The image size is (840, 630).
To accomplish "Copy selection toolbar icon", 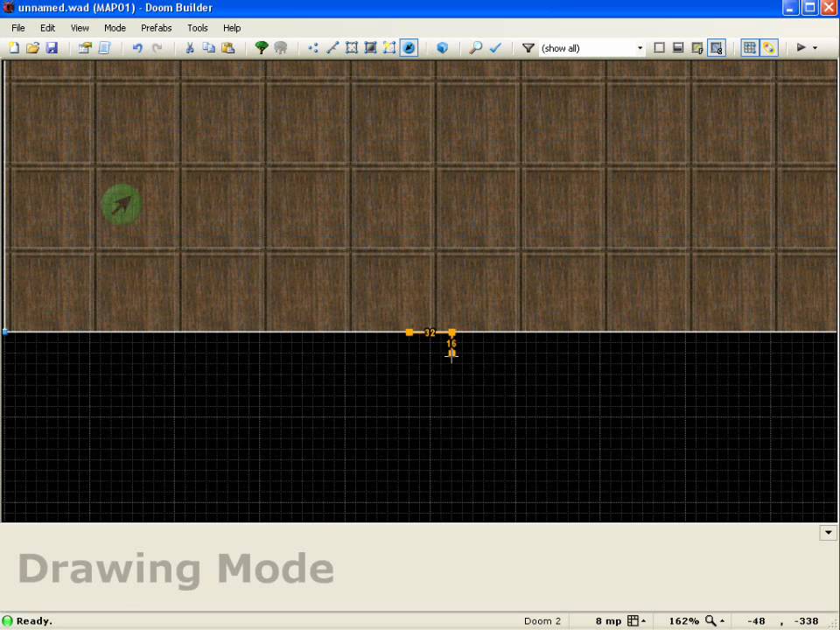I will coord(208,47).
